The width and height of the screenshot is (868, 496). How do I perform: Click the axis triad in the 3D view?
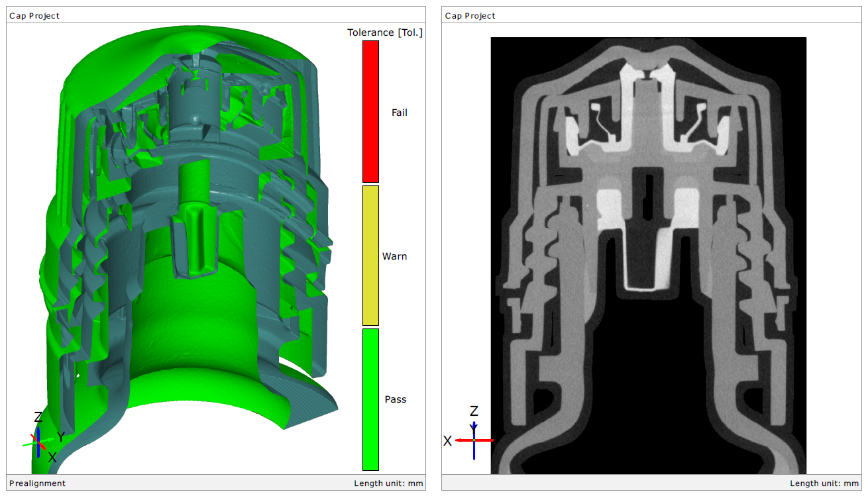click(x=38, y=441)
